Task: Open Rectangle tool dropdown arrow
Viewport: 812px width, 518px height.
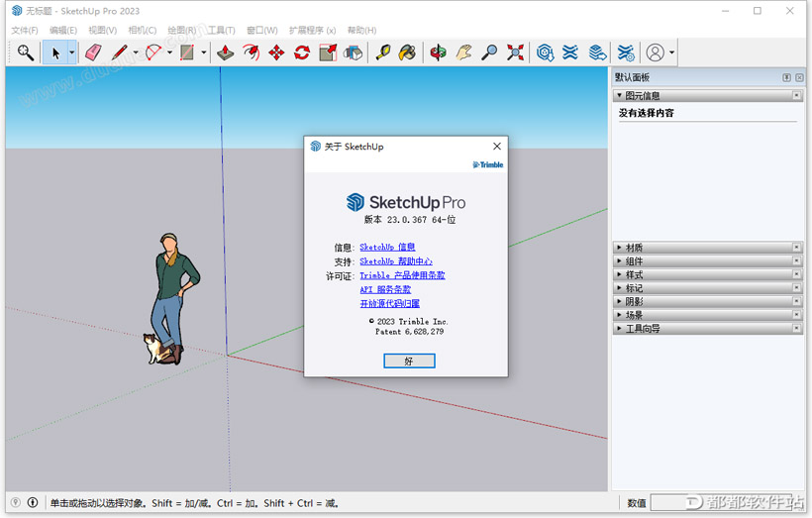Action: coord(204,52)
